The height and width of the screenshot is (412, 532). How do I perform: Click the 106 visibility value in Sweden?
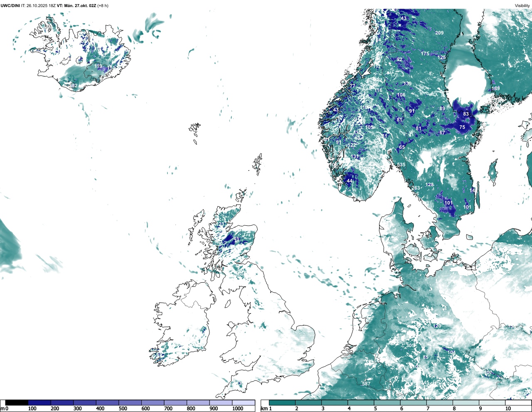401,95
